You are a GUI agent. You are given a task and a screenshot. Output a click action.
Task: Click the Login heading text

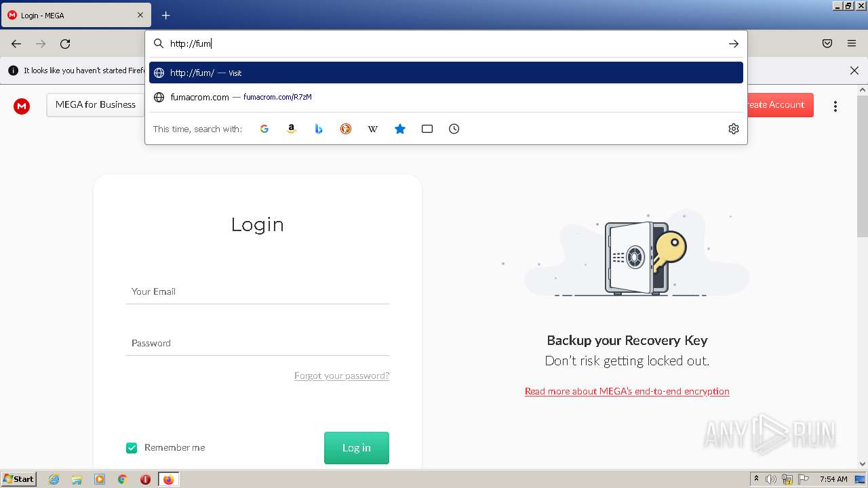(x=258, y=224)
